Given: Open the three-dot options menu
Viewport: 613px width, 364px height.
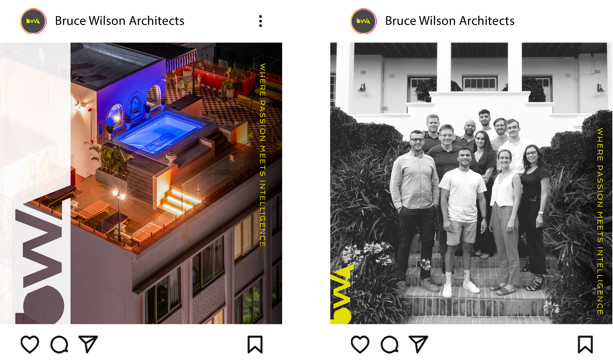Looking at the screenshot, I should point(260,21).
